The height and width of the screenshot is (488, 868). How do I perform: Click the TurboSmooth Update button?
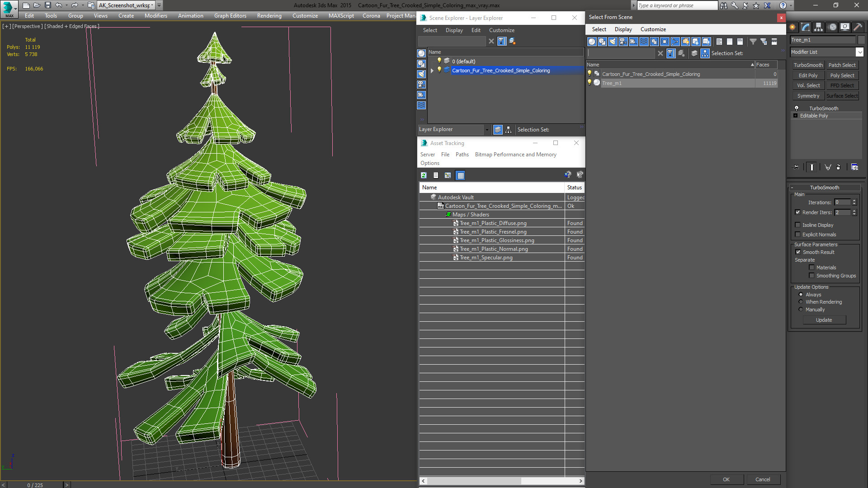click(x=824, y=320)
